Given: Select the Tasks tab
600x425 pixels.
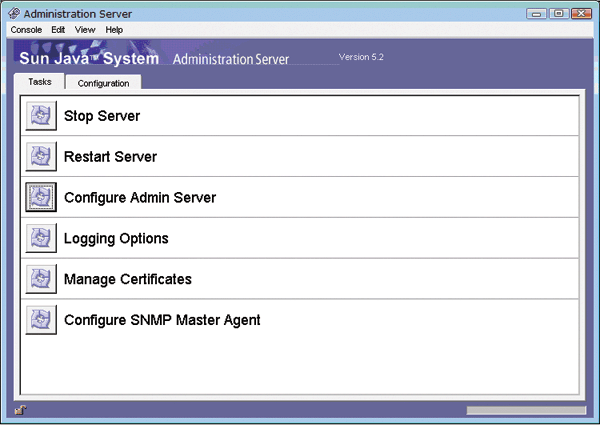Looking at the screenshot, I should [40, 82].
